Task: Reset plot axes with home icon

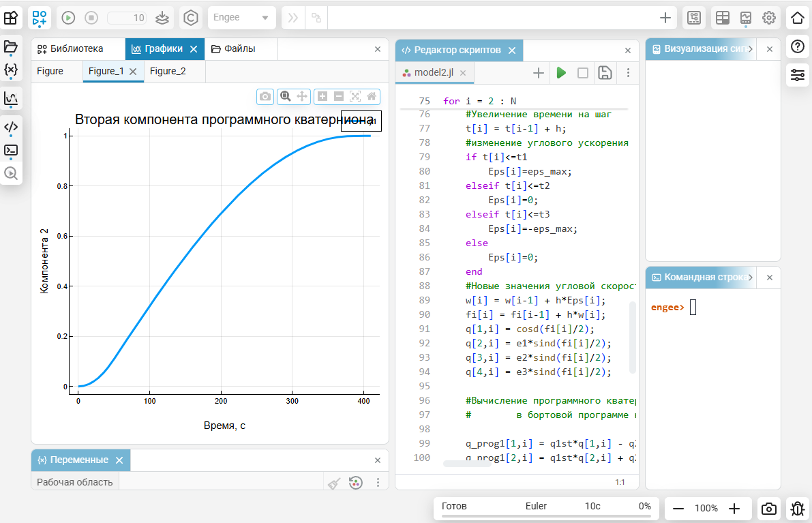Action: pos(372,96)
